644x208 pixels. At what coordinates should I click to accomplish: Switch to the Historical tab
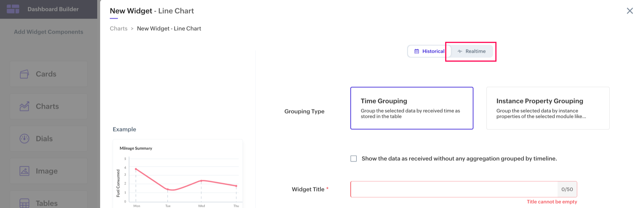(430, 51)
